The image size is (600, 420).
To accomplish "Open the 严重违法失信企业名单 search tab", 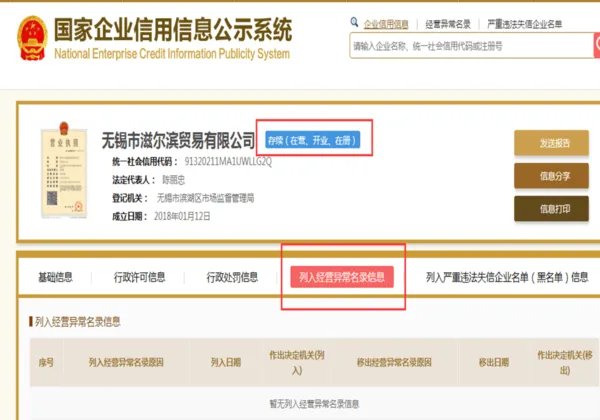I will 524,24.
